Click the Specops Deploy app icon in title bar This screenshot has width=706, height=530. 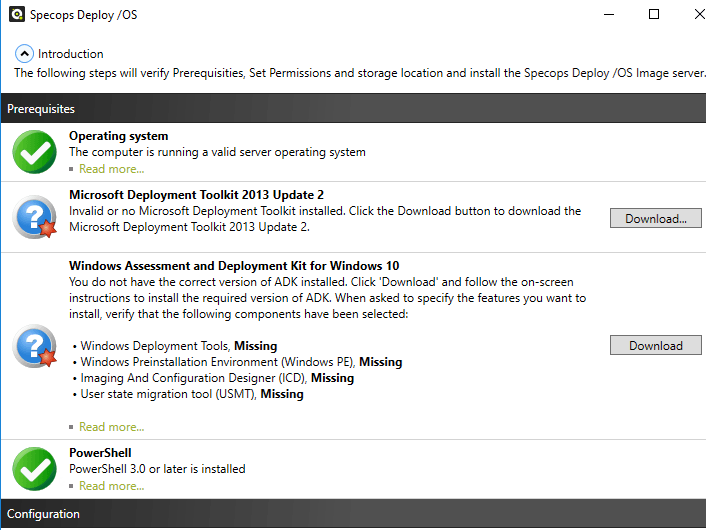pos(17,14)
